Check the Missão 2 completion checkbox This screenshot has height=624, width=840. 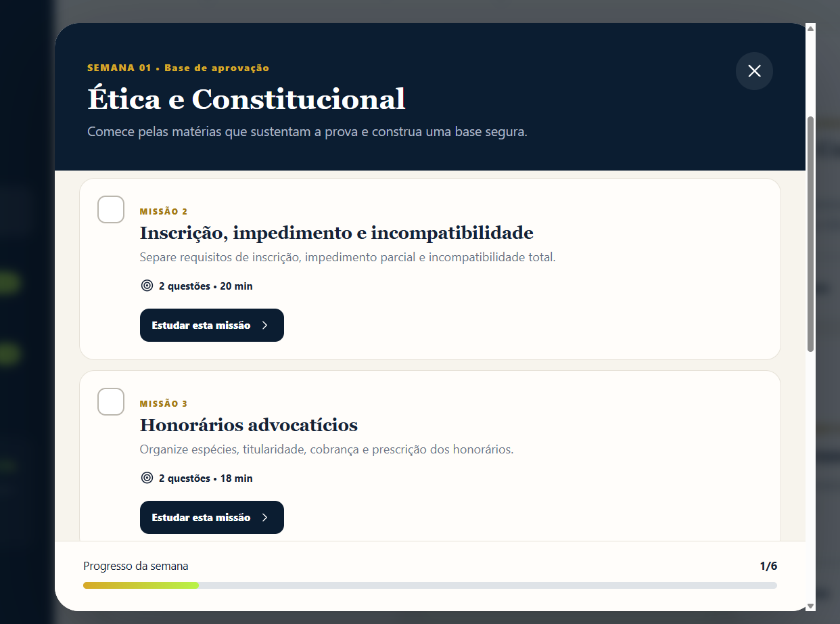click(x=111, y=209)
